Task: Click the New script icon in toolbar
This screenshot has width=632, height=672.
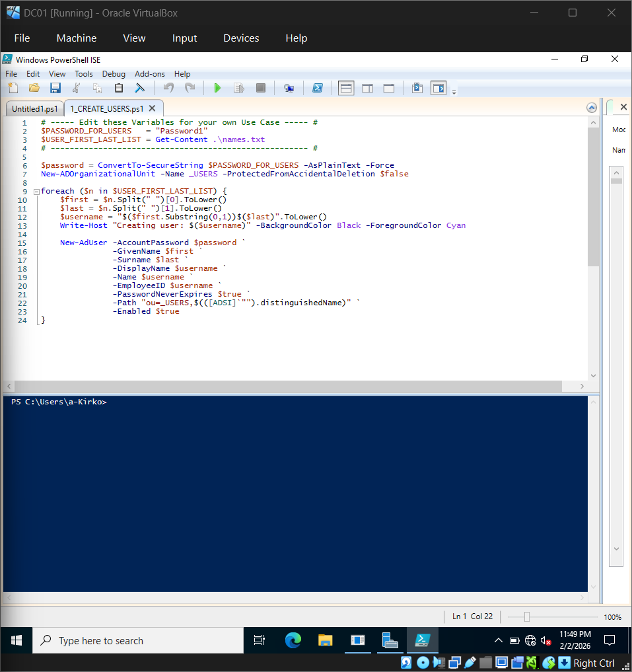Action: pos(13,88)
